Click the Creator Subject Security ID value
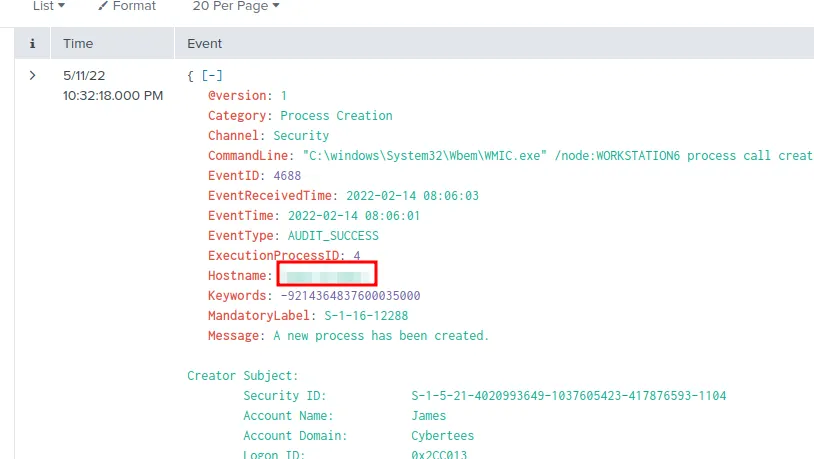This screenshot has width=814, height=459. [x=569, y=396]
